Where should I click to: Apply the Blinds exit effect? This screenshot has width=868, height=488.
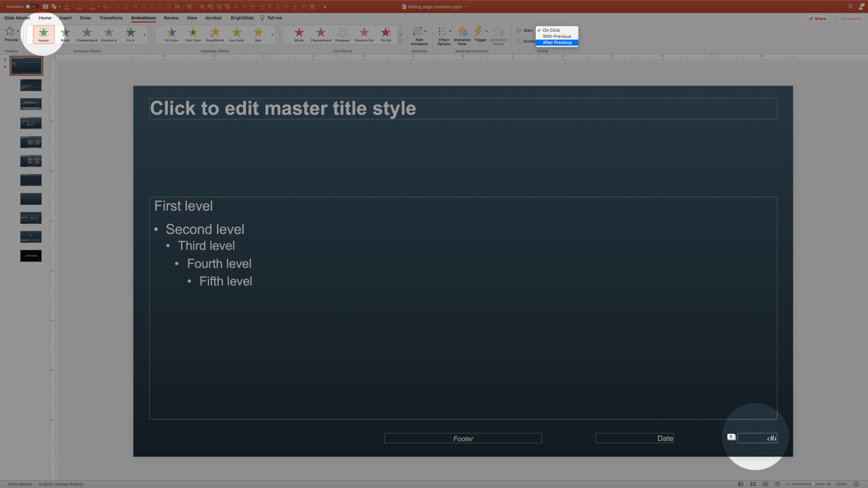click(x=299, y=35)
